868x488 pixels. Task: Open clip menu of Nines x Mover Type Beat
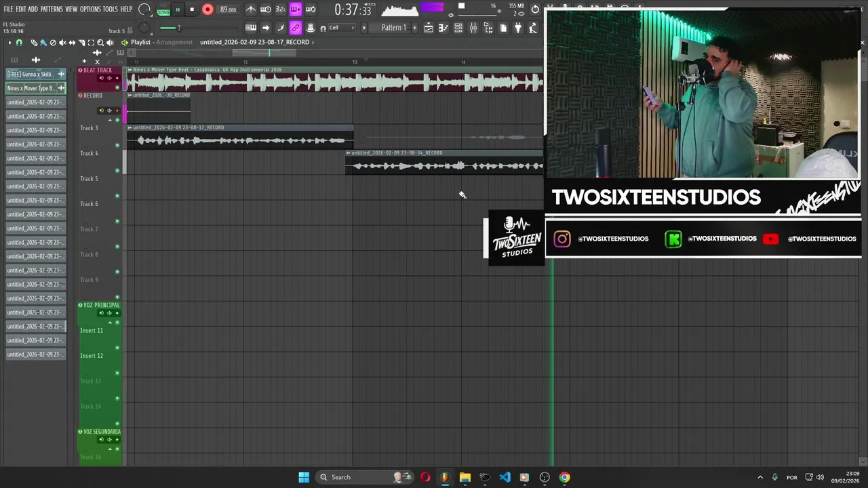tap(130, 70)
